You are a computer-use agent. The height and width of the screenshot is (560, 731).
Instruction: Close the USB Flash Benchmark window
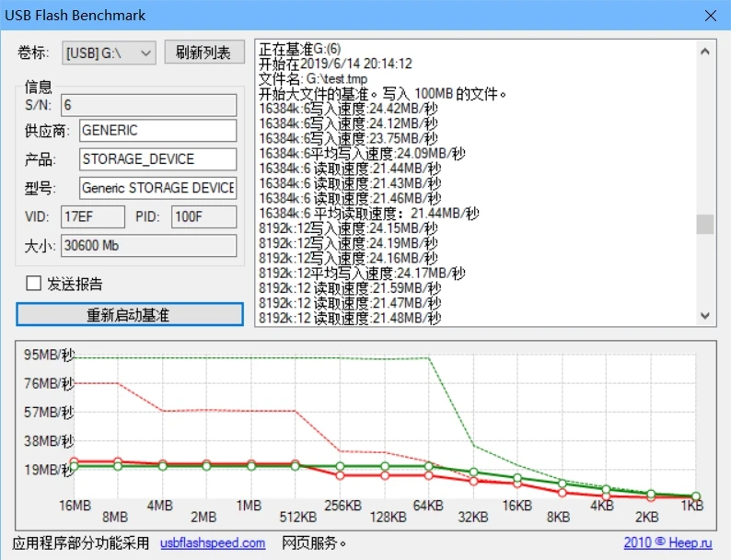[710, 16]
